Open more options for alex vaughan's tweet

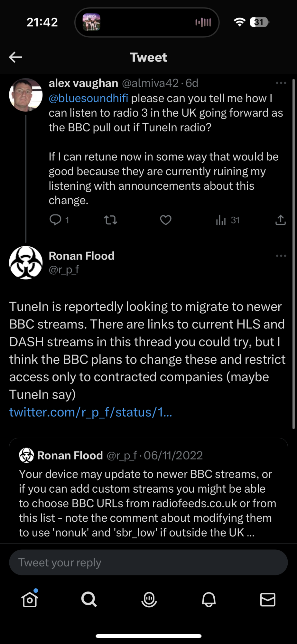coord(281,83)
